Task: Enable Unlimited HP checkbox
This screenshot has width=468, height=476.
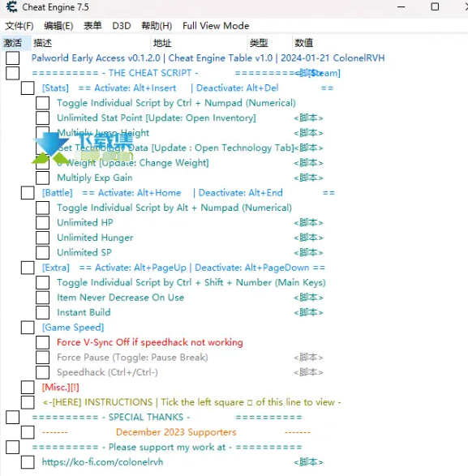Action: tap(42, 222)
